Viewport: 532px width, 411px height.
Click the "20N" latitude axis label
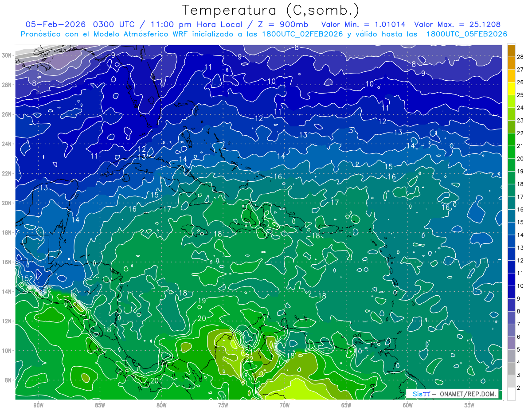coord(7,203)
